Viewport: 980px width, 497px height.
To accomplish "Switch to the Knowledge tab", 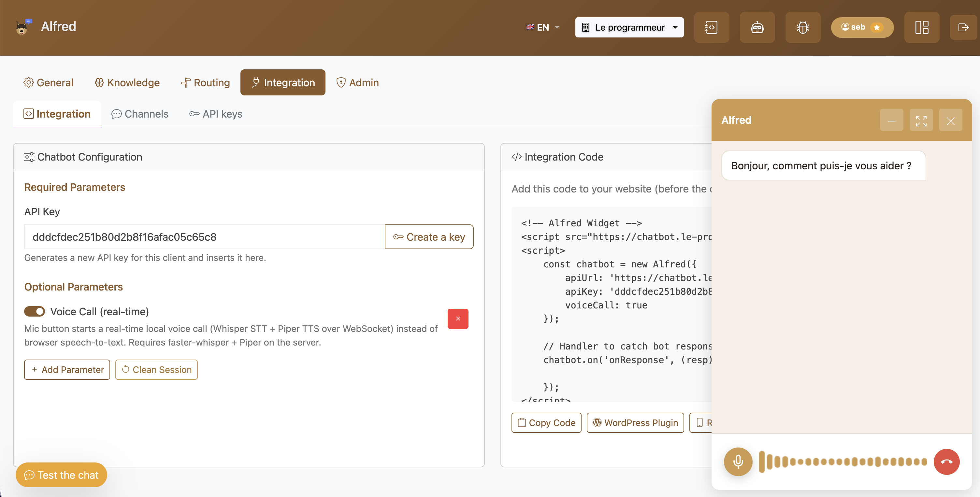I will [x=127, y=82].
